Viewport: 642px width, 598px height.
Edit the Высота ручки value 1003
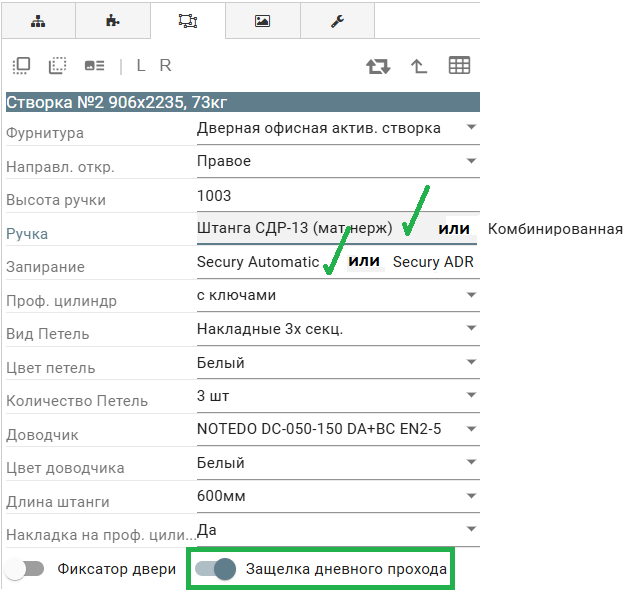pyautogui.click(x=338, y=196)
